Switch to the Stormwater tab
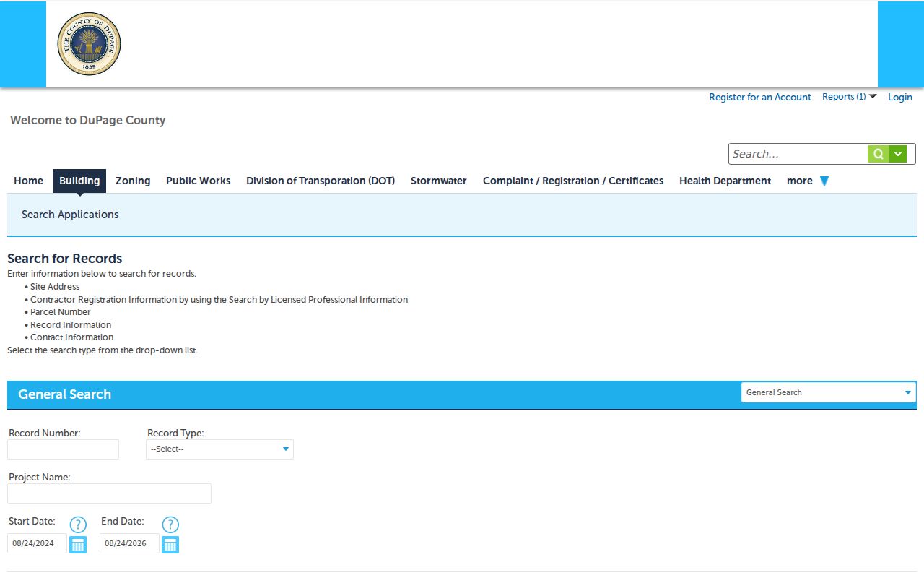 439,181
